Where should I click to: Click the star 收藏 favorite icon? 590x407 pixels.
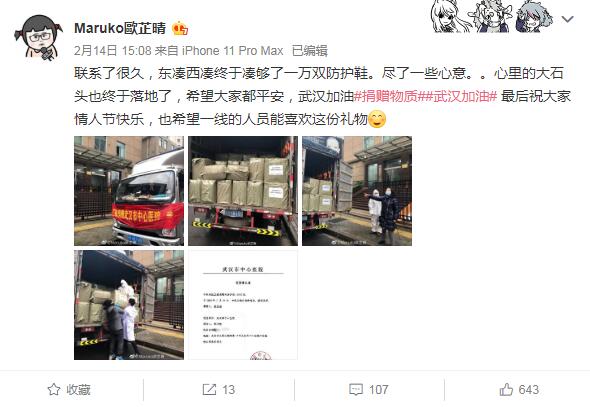pyautogui.click(x=54, y=389)
